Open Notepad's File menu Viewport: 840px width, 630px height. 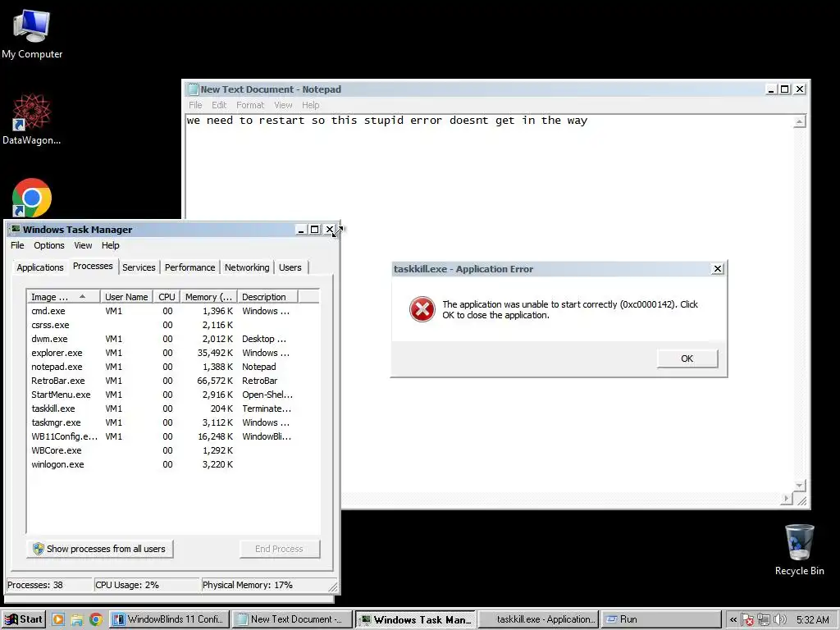coord(195,105)
